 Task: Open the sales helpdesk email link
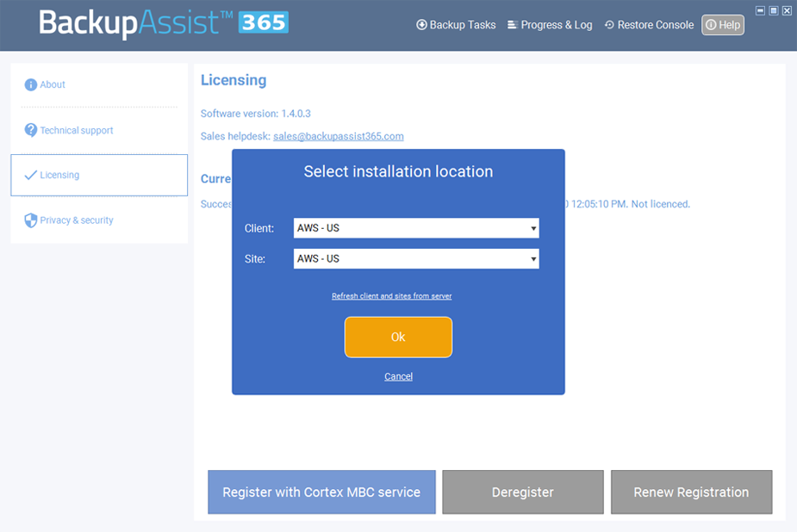tap(338, 136)
